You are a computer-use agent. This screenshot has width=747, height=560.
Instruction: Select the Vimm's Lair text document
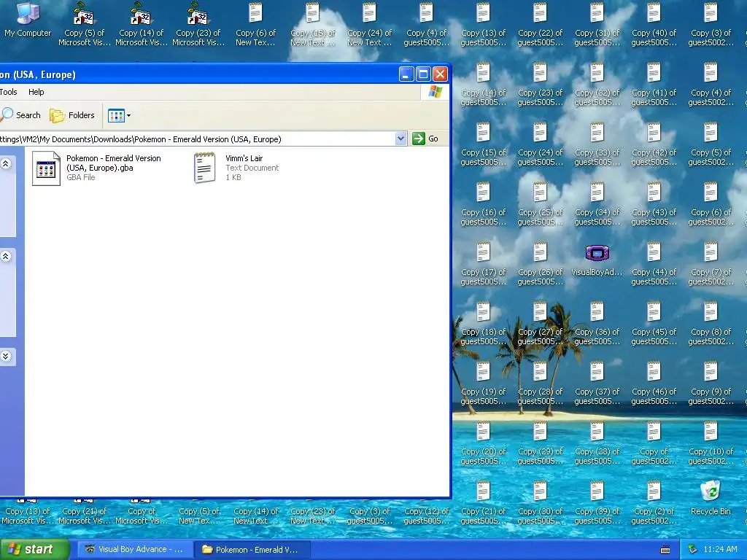point(236,168)
